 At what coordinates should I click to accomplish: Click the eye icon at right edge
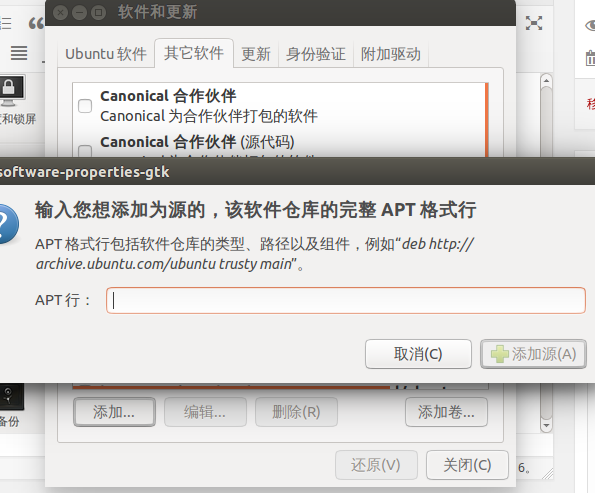tap(590, 26)
